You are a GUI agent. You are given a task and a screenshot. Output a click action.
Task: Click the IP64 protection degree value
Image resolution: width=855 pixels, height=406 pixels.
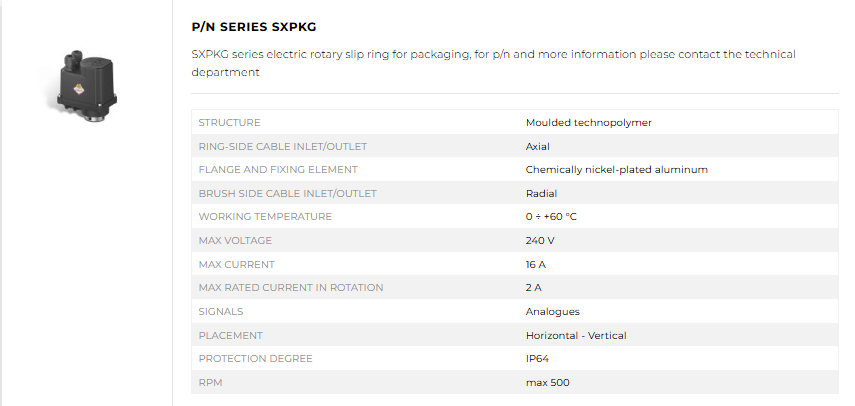point(537,359)
